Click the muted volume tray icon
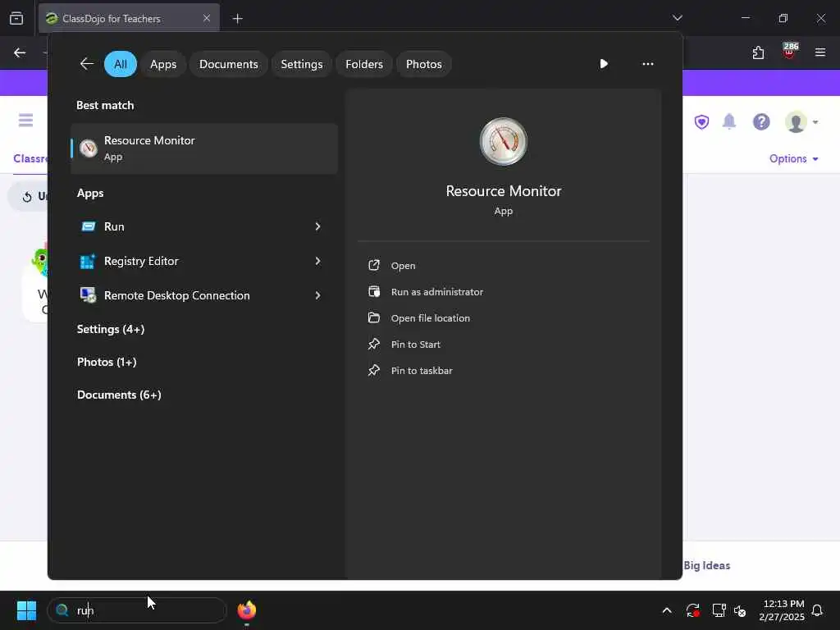Image resolution: width=840 pixels, height=630 pixels. click(x=741, y=610)
